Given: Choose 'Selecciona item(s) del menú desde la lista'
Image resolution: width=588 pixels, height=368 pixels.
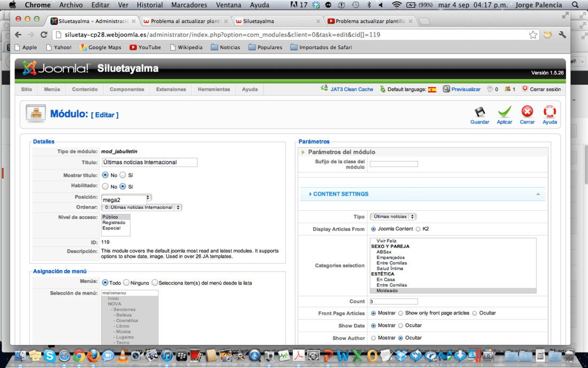Looking at the screenshot, I should click(154, 282).
